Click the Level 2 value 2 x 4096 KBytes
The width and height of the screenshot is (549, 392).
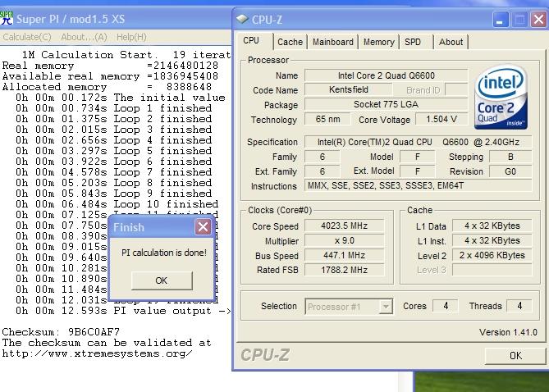[x=492, y=255]
